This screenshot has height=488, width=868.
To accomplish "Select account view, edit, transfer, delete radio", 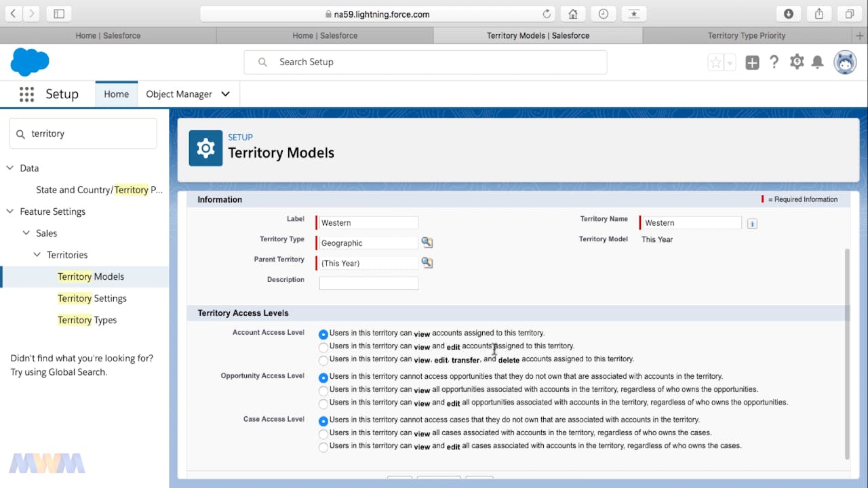I will point(323,360).
